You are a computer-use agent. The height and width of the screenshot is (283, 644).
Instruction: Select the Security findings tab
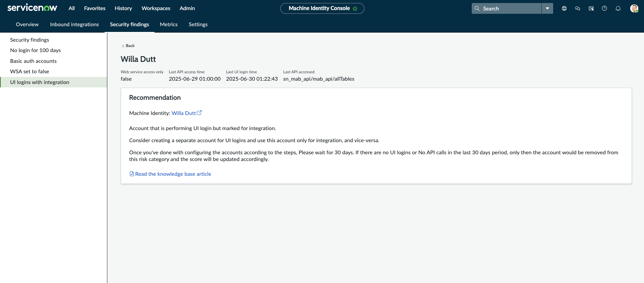(130, 25)
